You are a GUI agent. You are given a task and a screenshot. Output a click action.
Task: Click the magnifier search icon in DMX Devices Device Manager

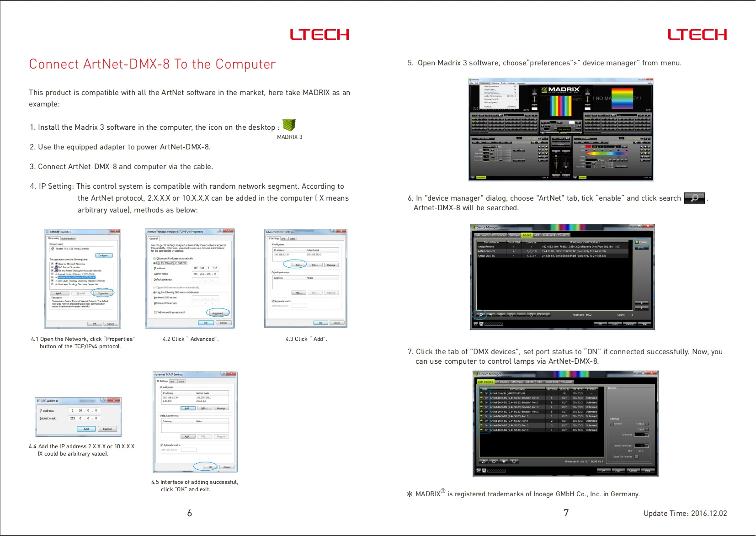484,462
